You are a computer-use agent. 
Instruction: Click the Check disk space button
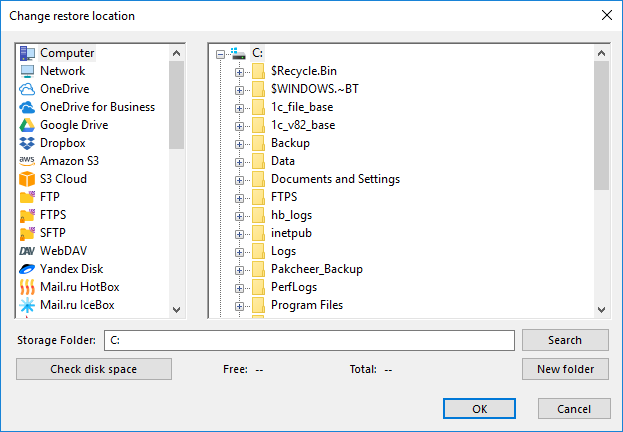pyautogui.click(x=94, y=369)
